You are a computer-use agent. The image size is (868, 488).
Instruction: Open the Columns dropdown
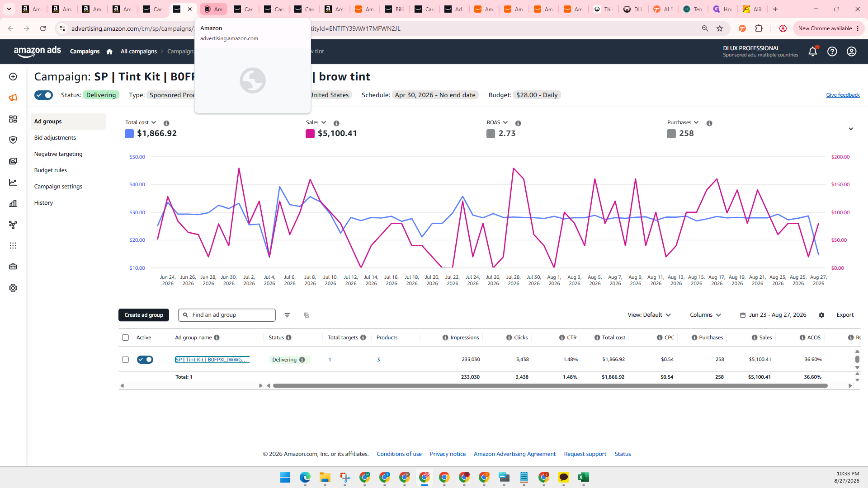tap(705, 315)
